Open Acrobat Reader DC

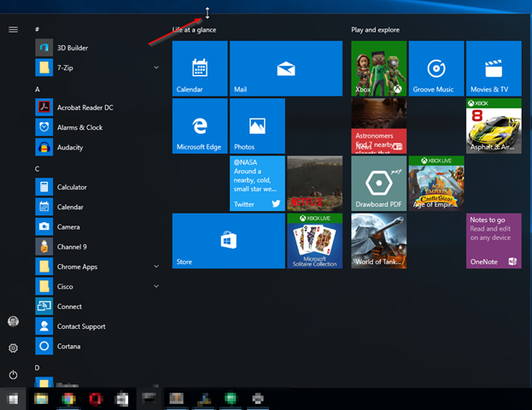[x=97, y=108]
